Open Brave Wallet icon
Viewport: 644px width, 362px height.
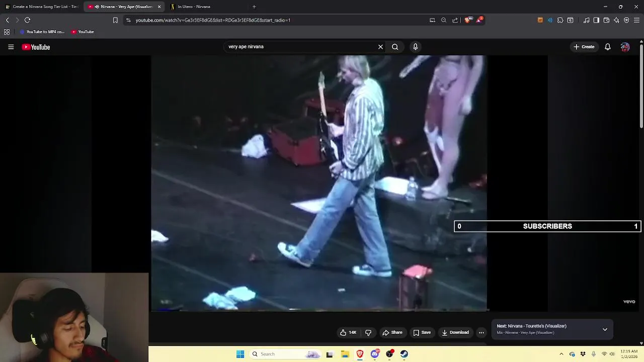606,20
